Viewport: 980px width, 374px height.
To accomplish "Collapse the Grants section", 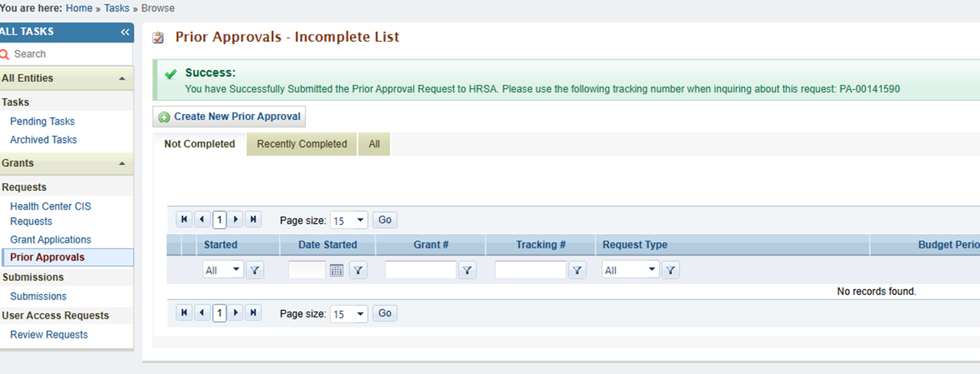I will click(x=122, y=163).
